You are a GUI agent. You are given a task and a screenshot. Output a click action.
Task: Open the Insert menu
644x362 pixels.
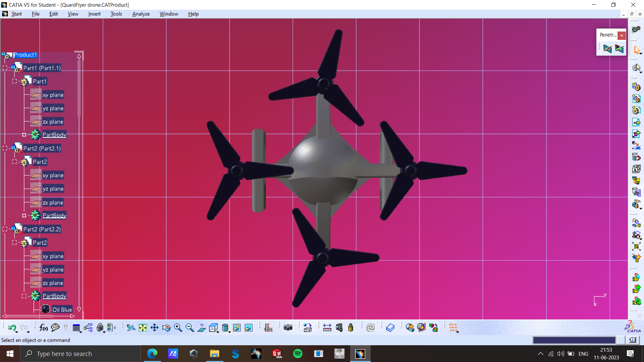(x=94, y=14)
